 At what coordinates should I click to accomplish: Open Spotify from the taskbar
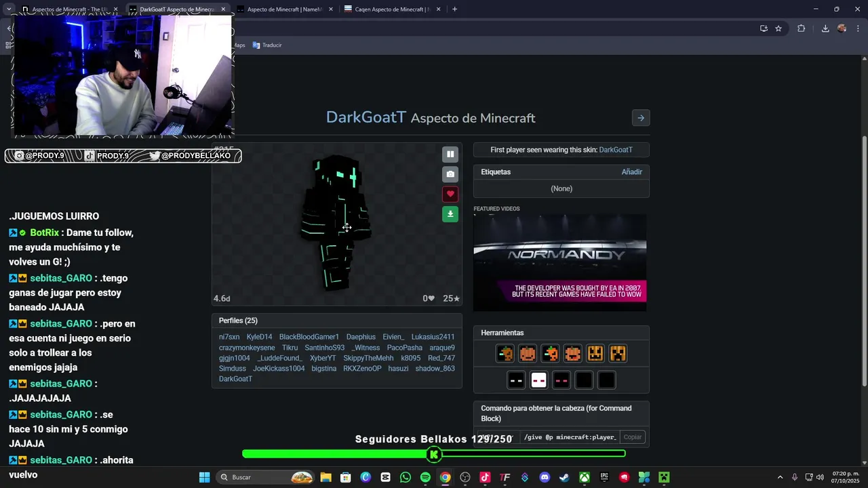(x=425, y=477)
